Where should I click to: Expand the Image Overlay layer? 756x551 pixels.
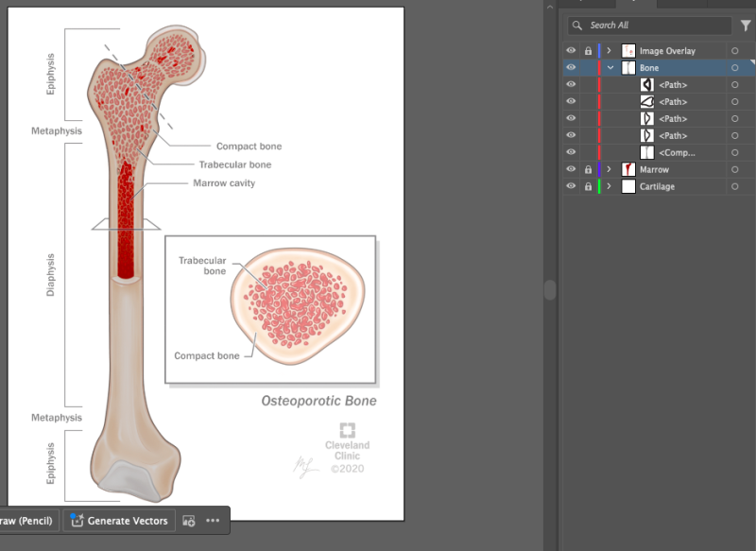[x=609, y=51]
